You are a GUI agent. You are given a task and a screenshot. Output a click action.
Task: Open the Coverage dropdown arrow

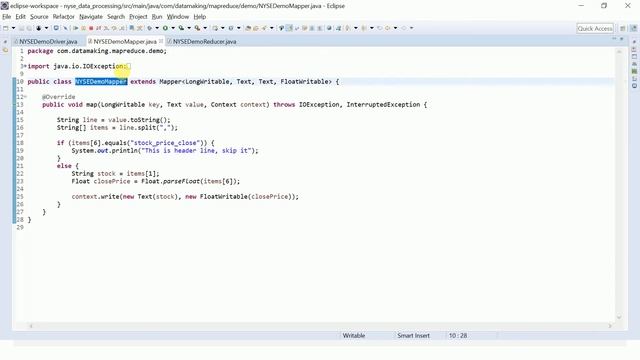[x=189, y=28]
